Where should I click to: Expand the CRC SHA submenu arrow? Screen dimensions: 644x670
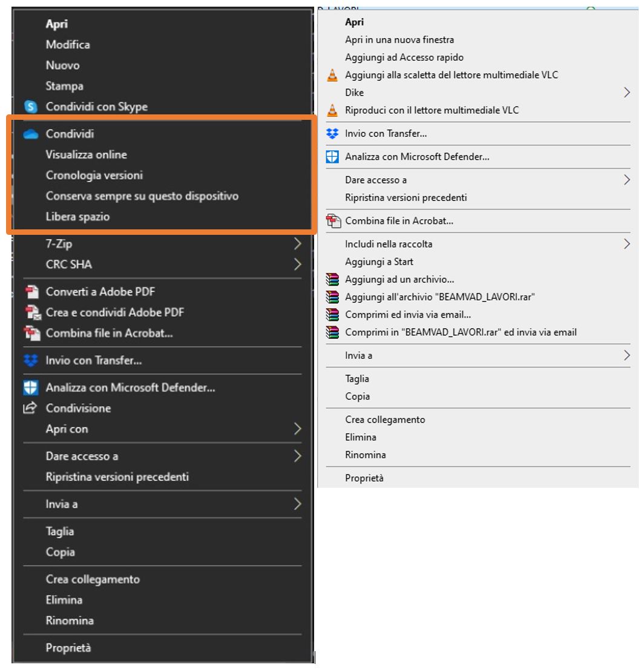point(297,264)
